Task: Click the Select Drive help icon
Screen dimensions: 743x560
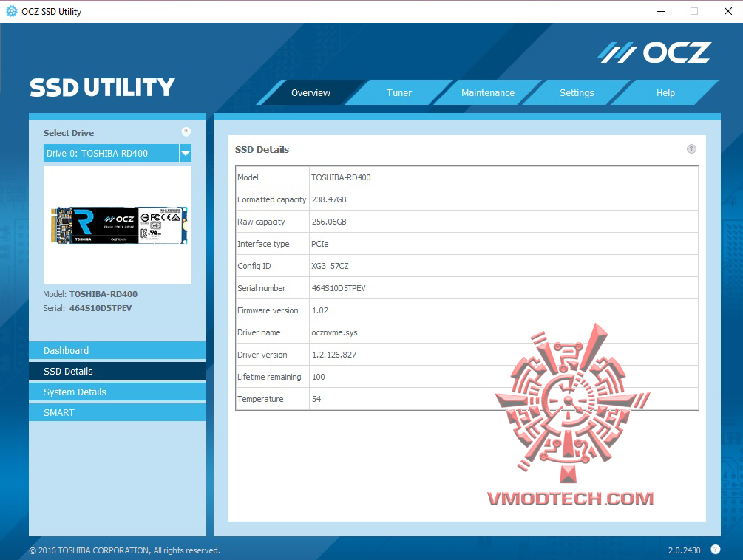Action: [186, 132]
